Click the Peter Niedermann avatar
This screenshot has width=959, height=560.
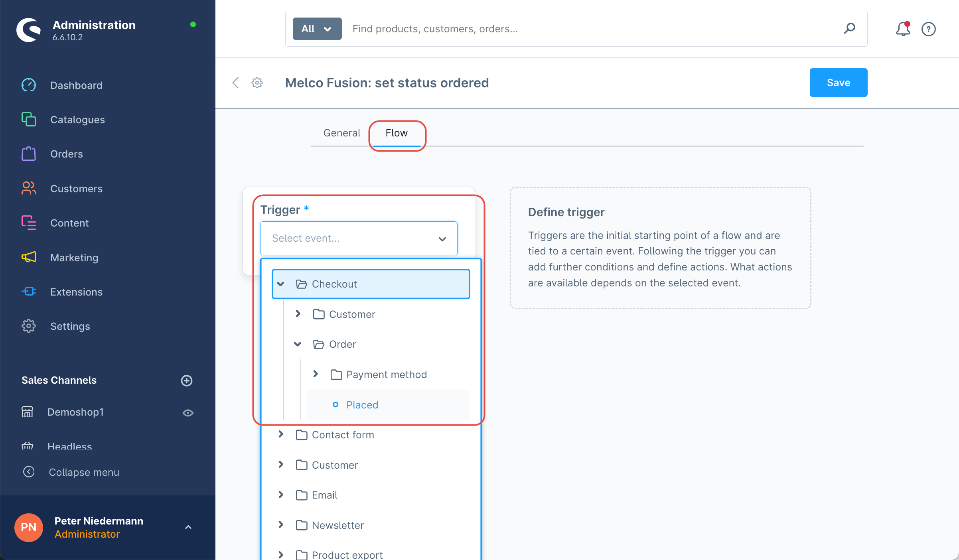tap(29, 527)
